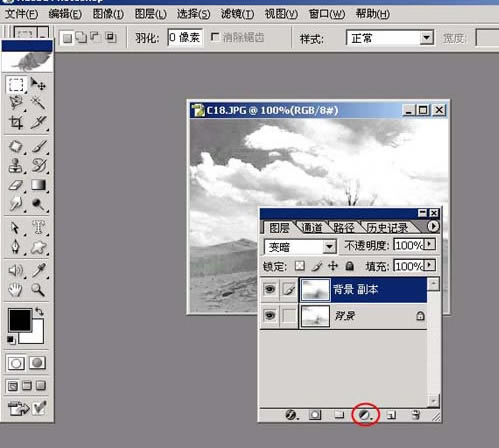This screenshot has height=448, width=499.
Task: Open the 样式 style dropdown
Action: pyautogui.click(x=426, y=37)
